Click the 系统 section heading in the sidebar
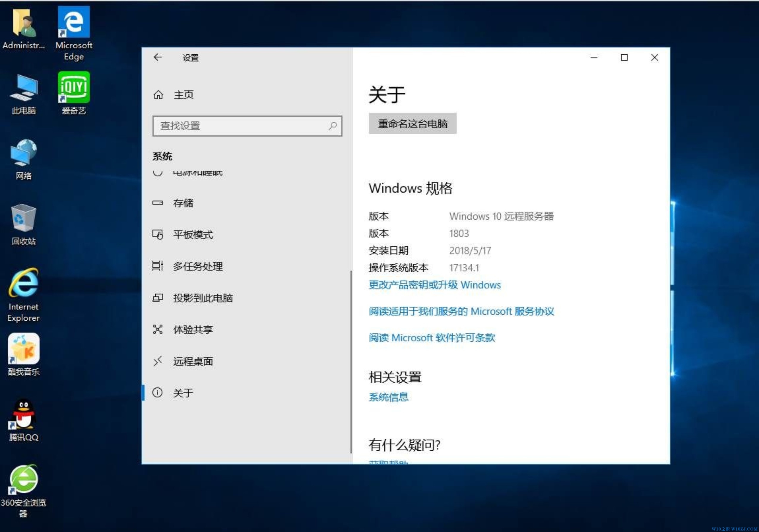Image resolution: width=759 pixels, height=532 pixels. point(162,156)
